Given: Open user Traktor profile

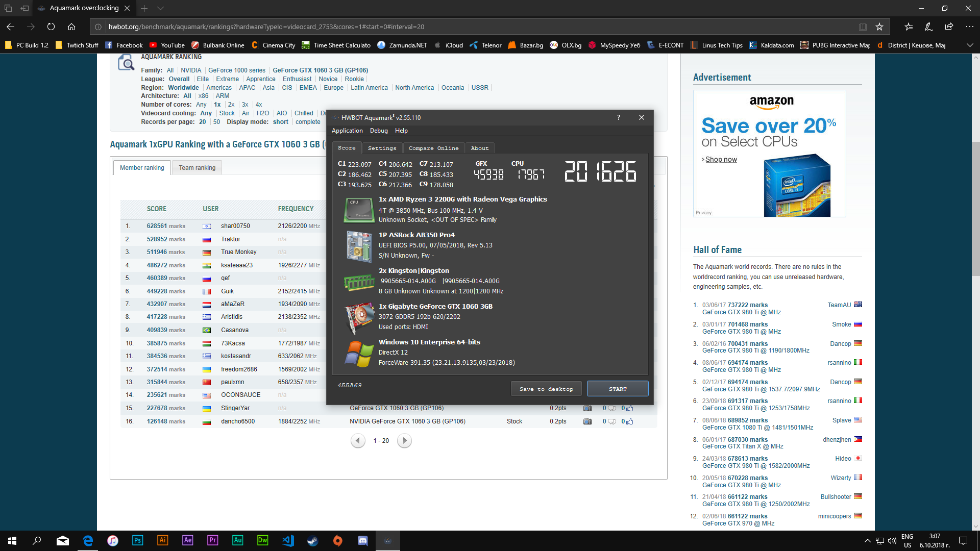Looking at the screenshot, I should click(231, 239).
